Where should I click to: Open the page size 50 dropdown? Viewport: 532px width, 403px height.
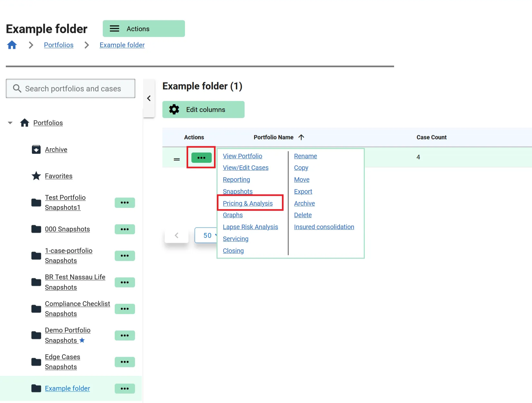[206, 236]
